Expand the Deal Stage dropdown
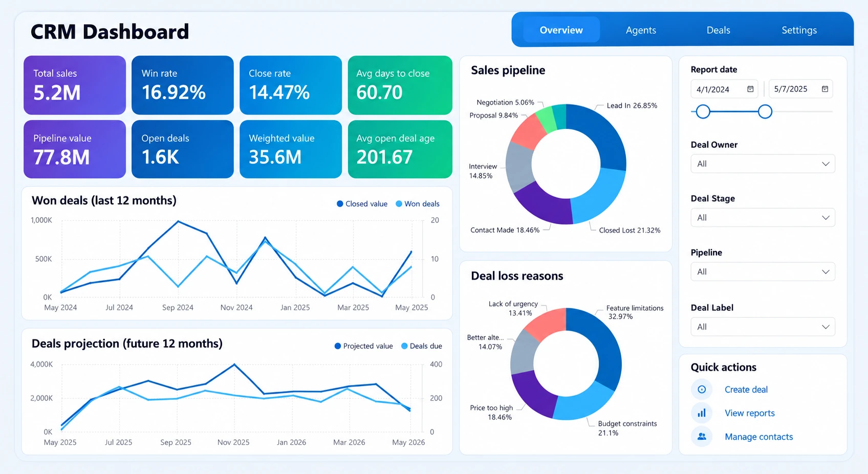 (763, 218)
